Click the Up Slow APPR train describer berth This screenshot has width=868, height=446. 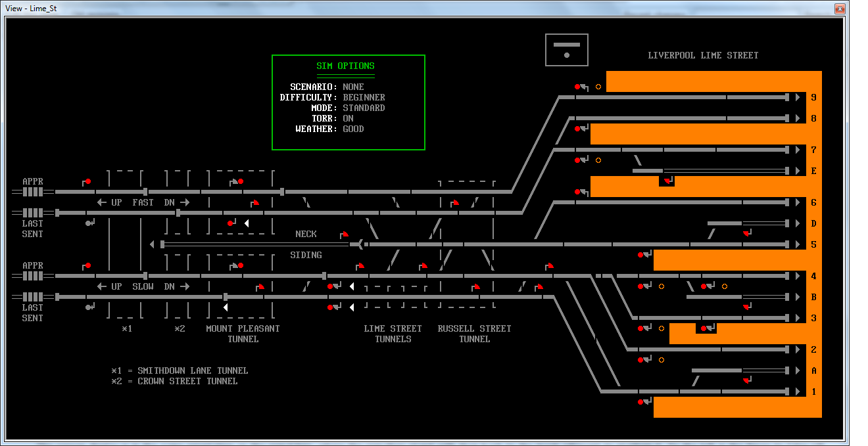point(33,276)
